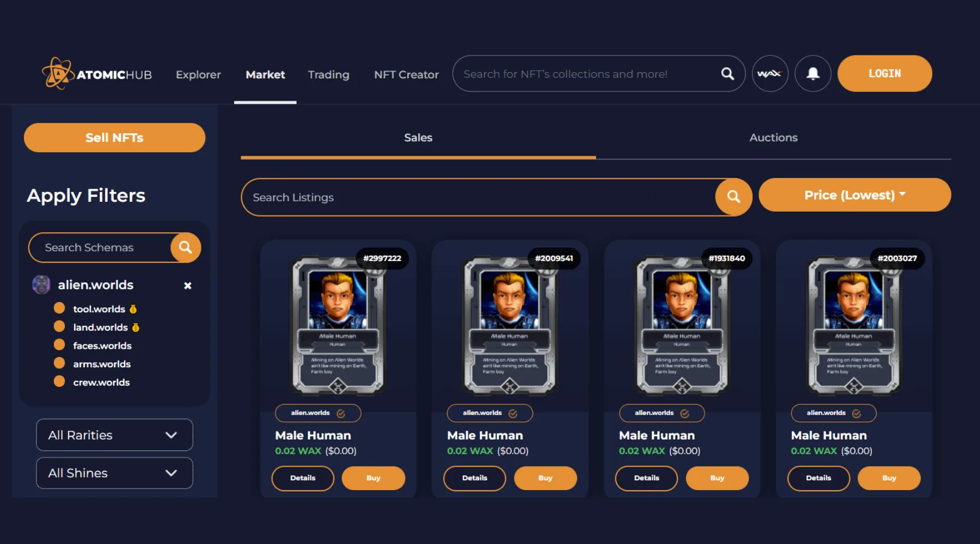980x544 pixels.
Task: Go to the Trading menu item
Action: 328,75
